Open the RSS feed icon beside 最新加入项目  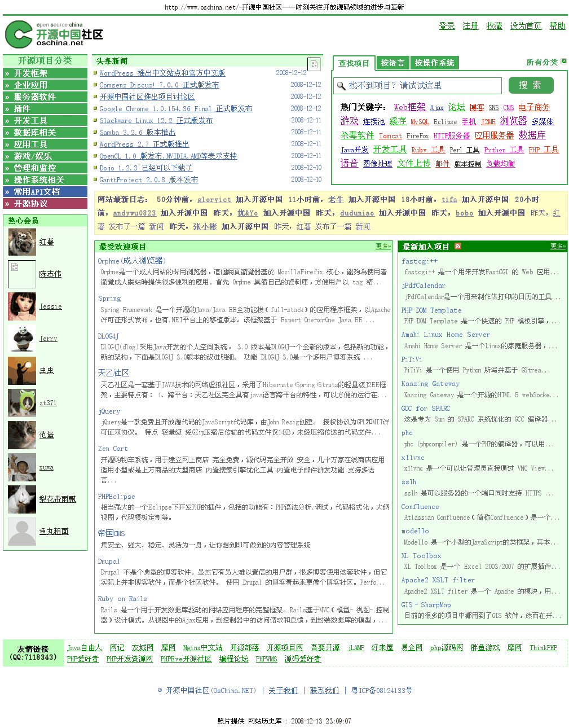(458, 246)
